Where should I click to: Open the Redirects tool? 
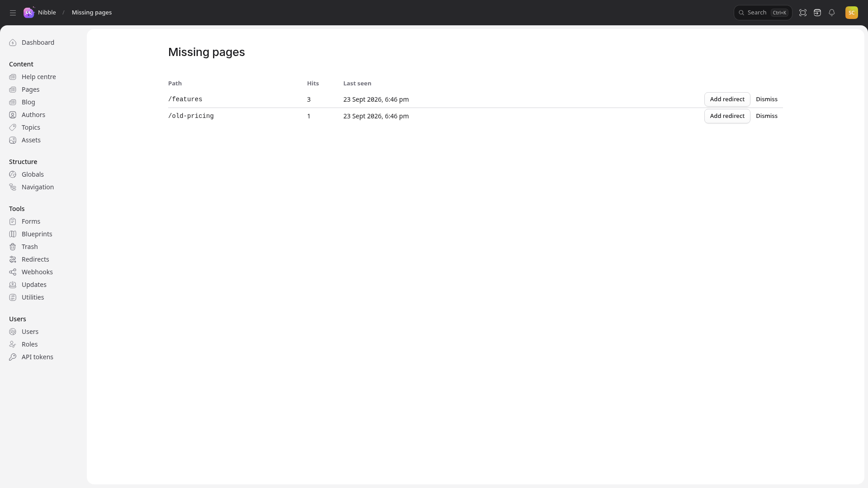(35, 259)
